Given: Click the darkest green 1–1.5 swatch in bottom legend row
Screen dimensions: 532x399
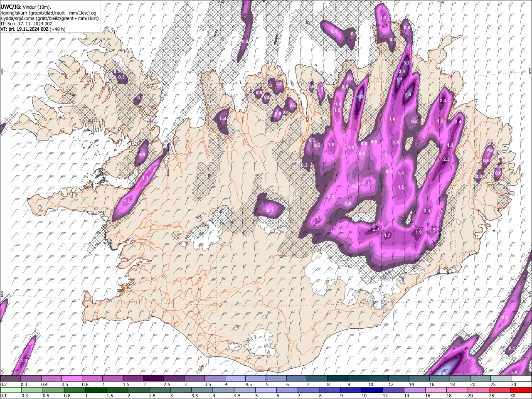Looking at the screenshot, I should (96, 390).
